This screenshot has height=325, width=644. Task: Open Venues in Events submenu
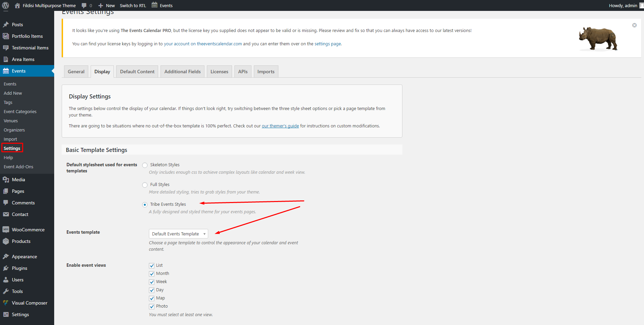coord(11,121)
